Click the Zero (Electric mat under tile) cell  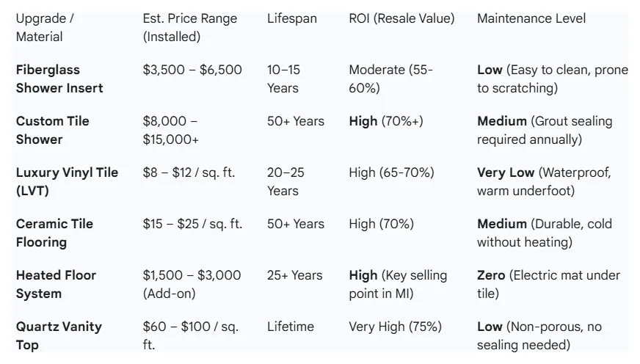point(548,285)
